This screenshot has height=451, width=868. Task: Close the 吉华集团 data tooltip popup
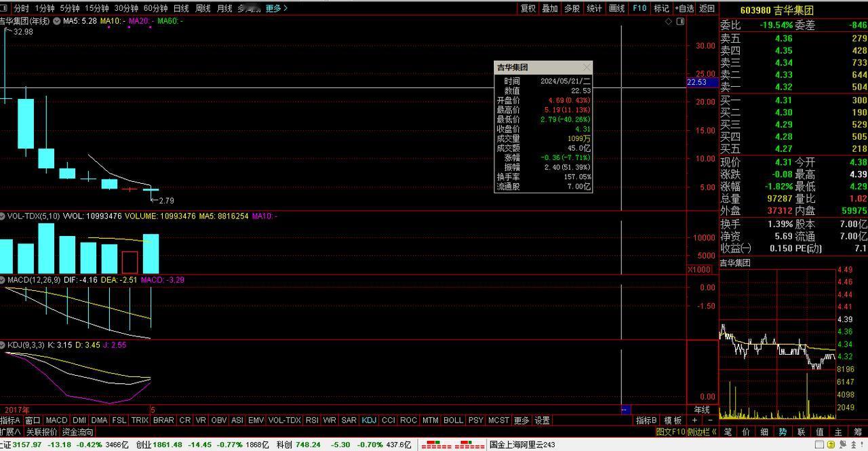click(587, 67)
